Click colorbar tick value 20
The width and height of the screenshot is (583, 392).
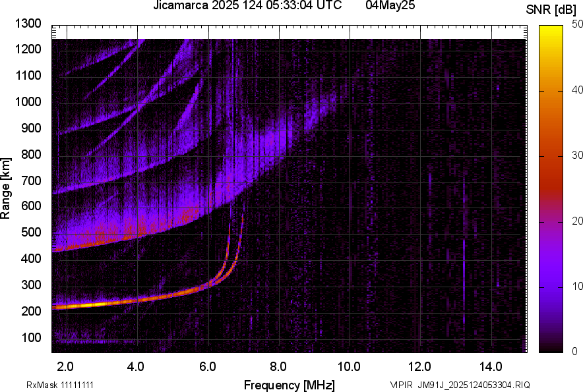point(578,221)
